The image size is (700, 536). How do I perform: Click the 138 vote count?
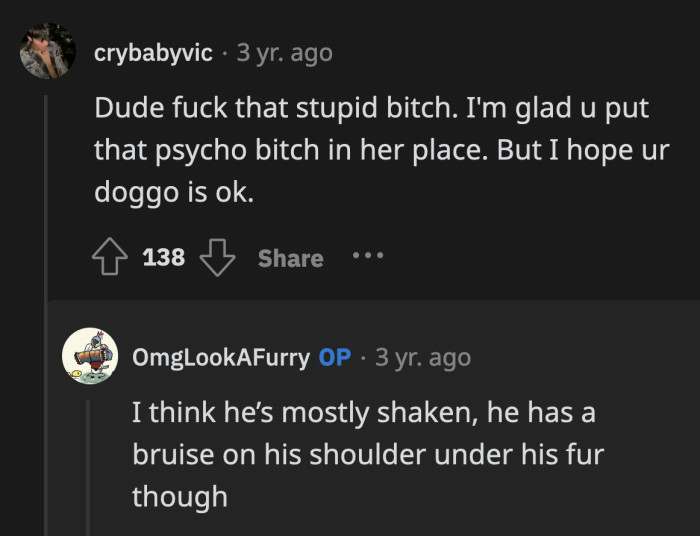(x=164, y=258)
